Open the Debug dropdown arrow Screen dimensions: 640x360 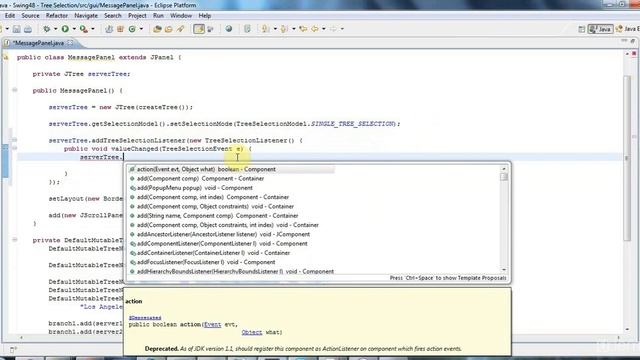[x=56, y=29]
